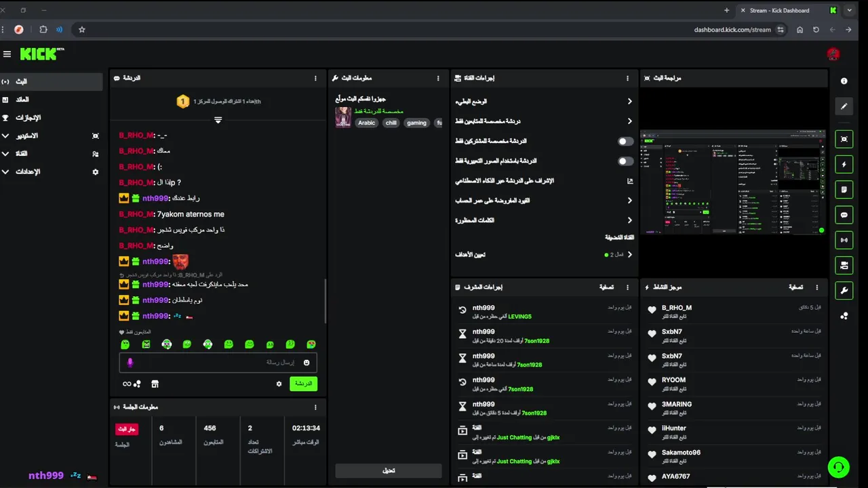Open three-dot menu of the moderator actions panel
The image size is (868, 488).
pyautogui.click(x=628, y=287)
